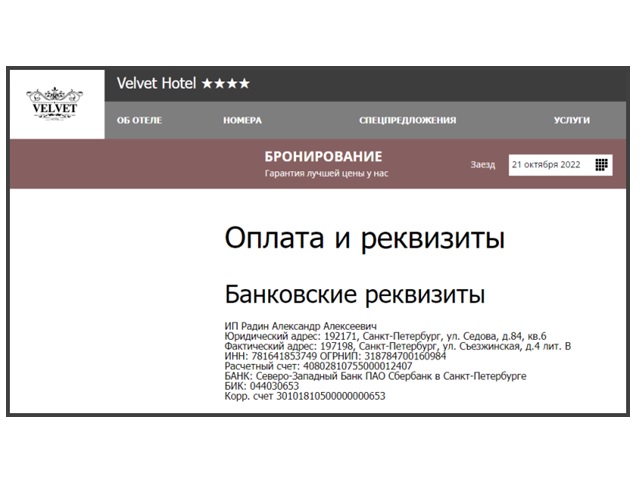644x499 pixels.
Task: Click the Гарантия лучшей цены у нас text
Action: [x=326, y=174]
